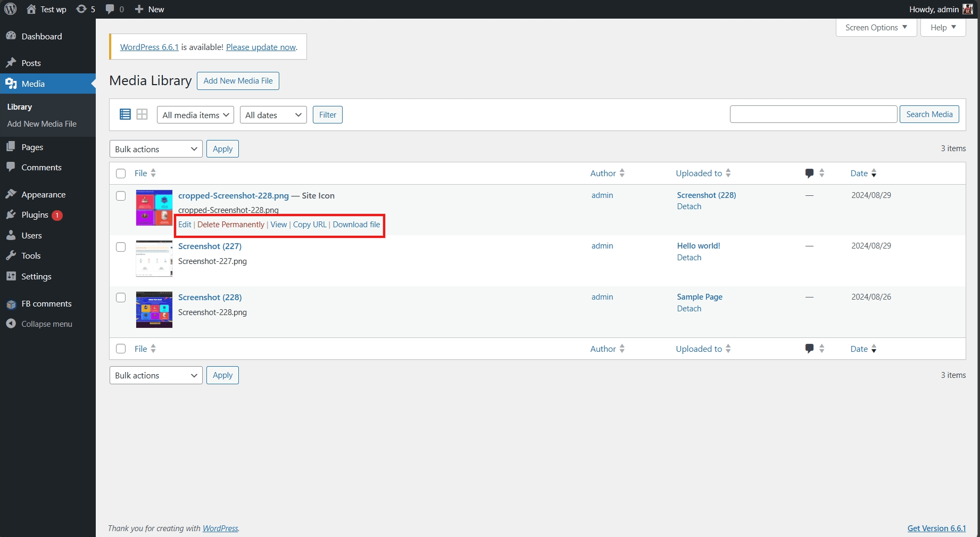Click the Screenshot-227.png thumbnail

tap(154, 259)
